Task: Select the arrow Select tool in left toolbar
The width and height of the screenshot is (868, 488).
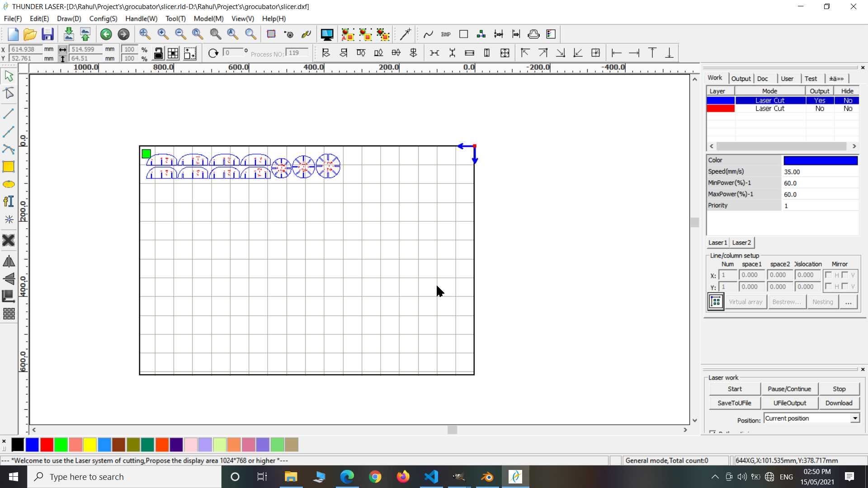Action: point(9,76)
